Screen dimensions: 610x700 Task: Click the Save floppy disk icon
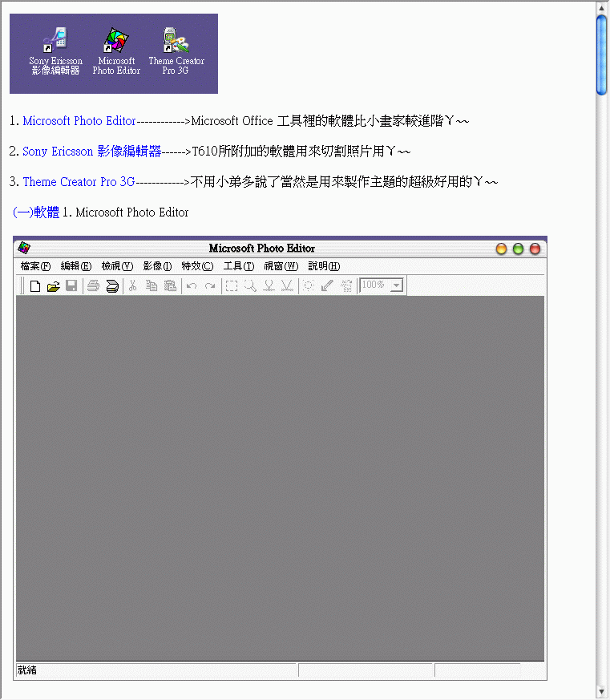click(x=71, y=285)
